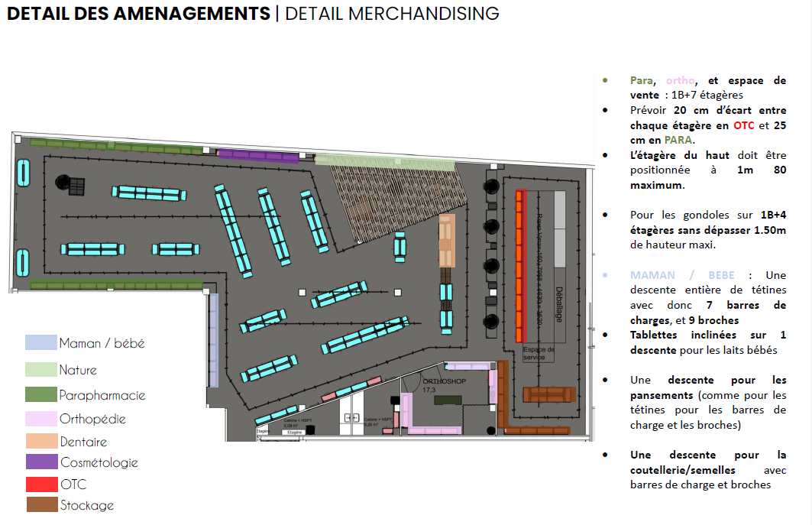This screenshot has width=812, height=525.
Task: Select the brown Stockage legend swatch
Action: (41, 505)
